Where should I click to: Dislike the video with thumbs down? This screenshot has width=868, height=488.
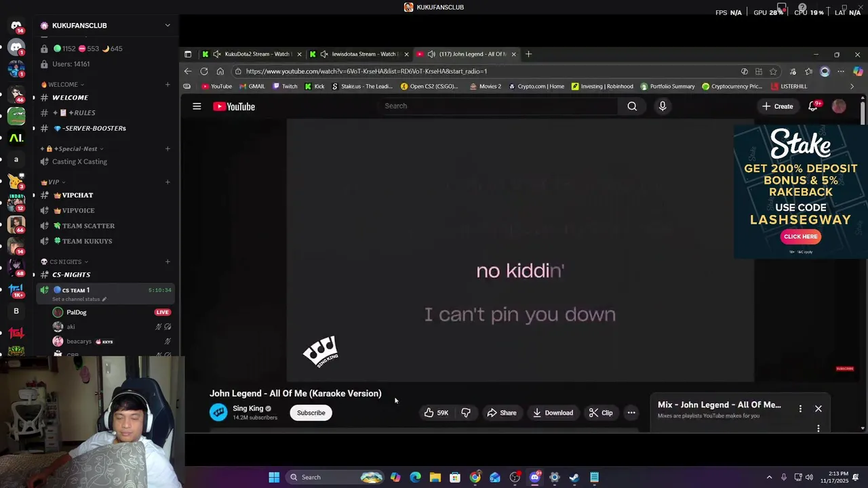(x=466, y=413)
